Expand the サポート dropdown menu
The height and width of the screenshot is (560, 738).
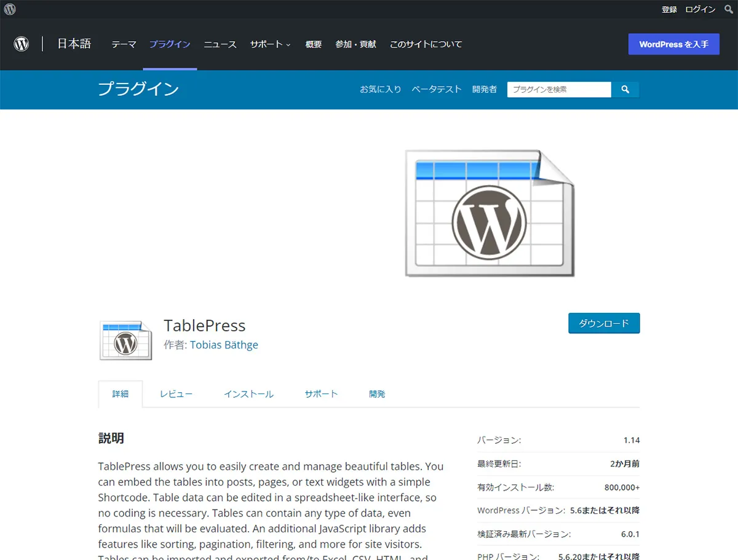(x=270, y=44)
